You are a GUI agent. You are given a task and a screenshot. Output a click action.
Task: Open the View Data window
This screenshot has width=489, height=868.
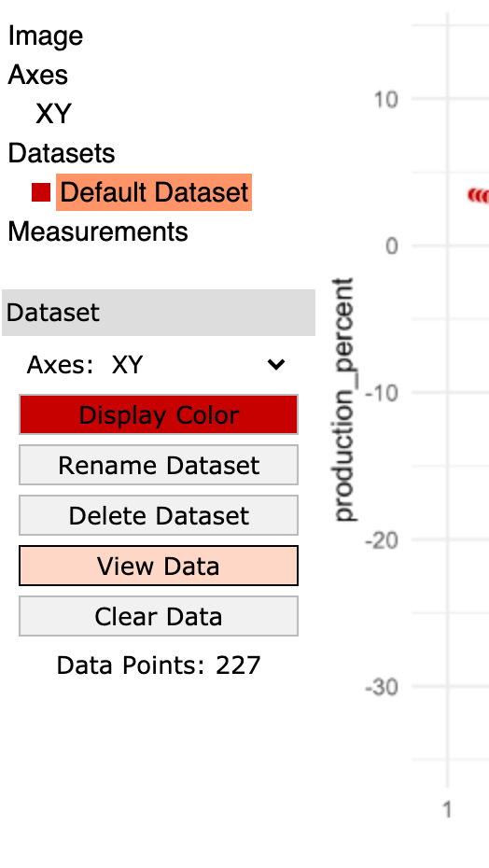[159, 566]
